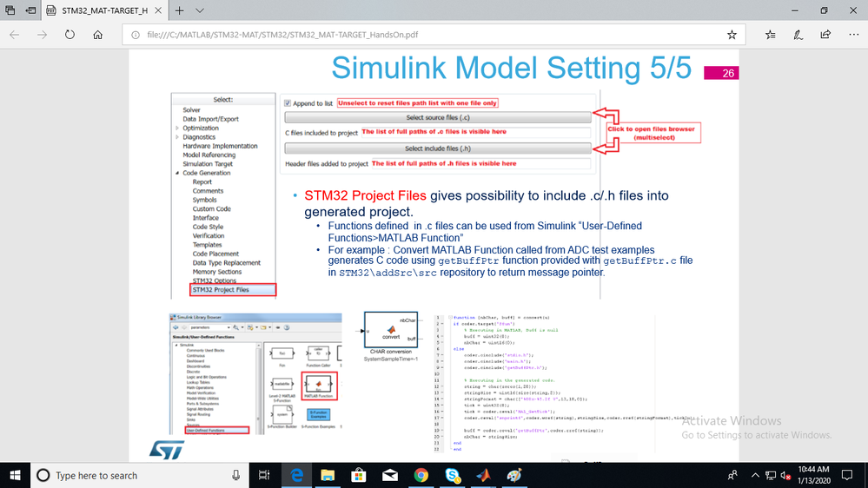Viewport: 868px width, 488px height.
Task: Open Settings and more ellipsis menu
Action: (853, 35)
